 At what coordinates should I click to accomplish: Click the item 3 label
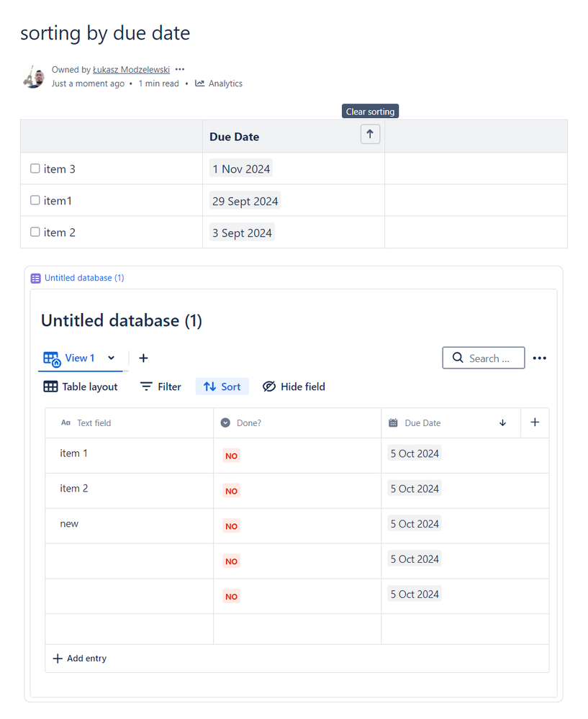pos(59,168)
